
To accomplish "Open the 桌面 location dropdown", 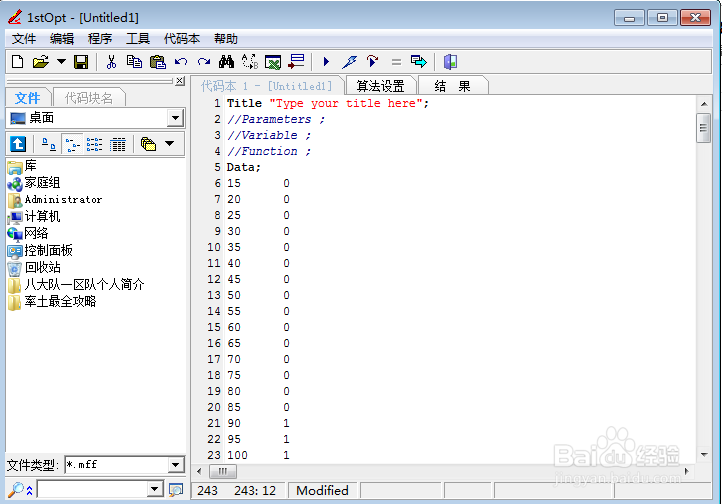I will pos(175,118).
